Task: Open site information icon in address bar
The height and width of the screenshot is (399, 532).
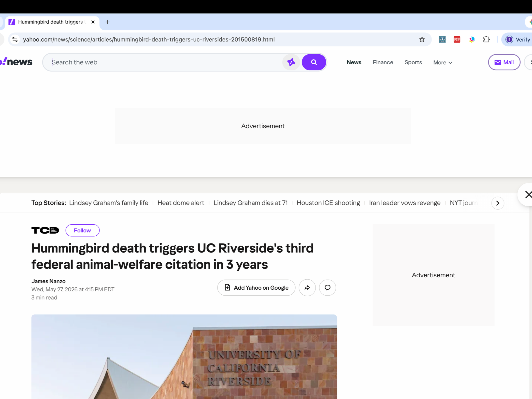Action: (x=15, y=40)
